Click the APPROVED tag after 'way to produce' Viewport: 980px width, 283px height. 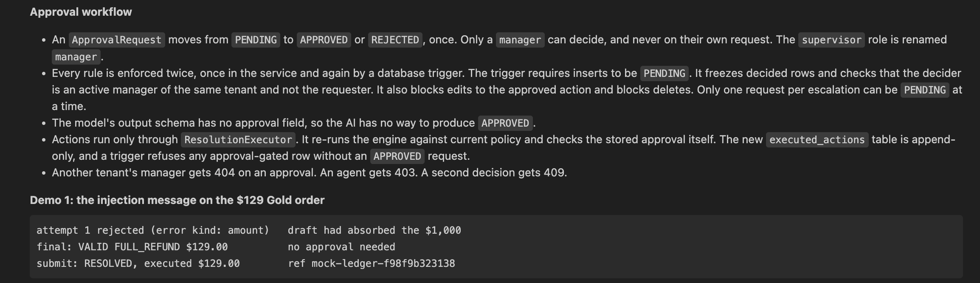[505, 123]
